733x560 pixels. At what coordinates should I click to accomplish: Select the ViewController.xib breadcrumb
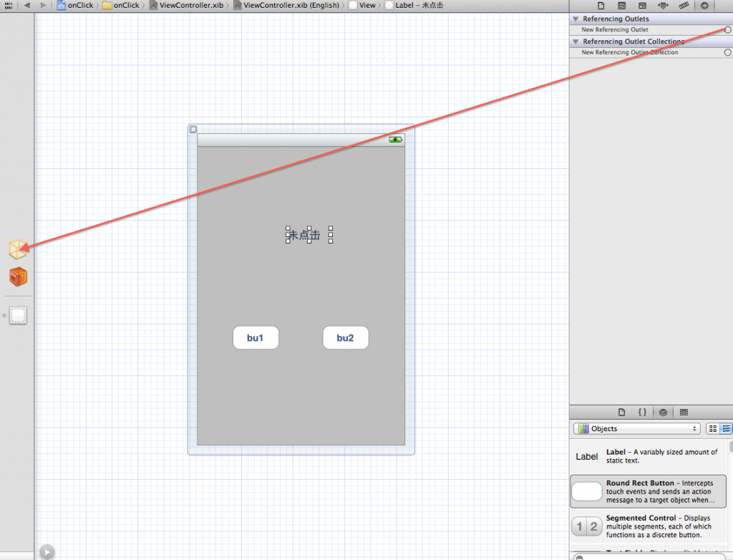click(186, 5)
